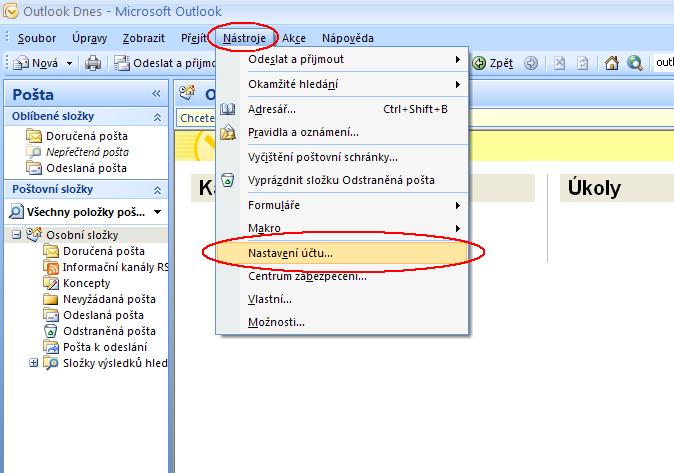Click the print icon in toolbar

pyautogui.click(x=92, y=63)
